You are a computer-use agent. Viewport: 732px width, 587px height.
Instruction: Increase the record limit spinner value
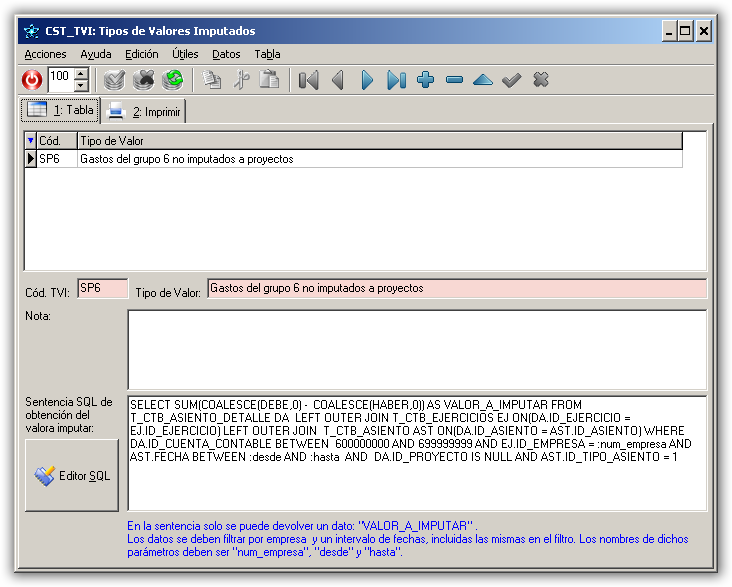tap(82, 74)
